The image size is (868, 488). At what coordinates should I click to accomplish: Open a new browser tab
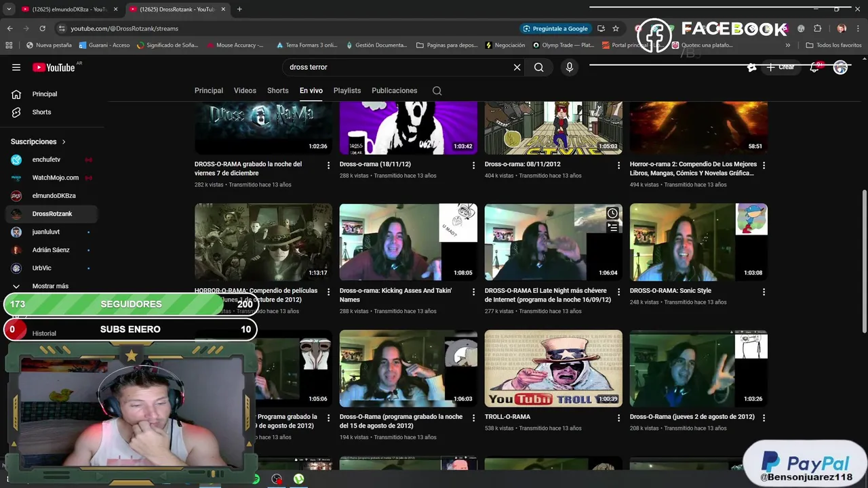pos(239,9)
